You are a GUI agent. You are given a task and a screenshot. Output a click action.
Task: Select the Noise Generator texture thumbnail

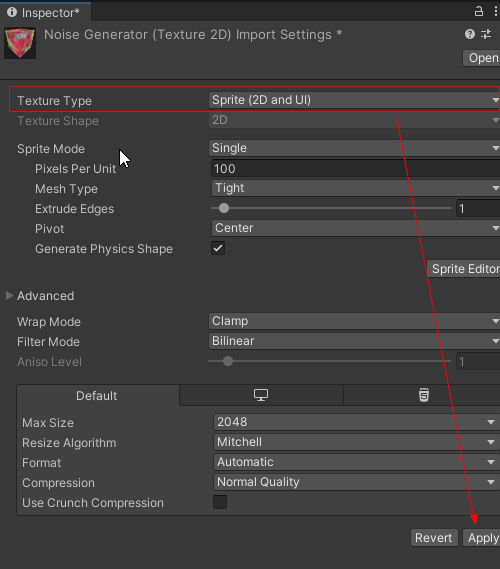tap(20, 42)
